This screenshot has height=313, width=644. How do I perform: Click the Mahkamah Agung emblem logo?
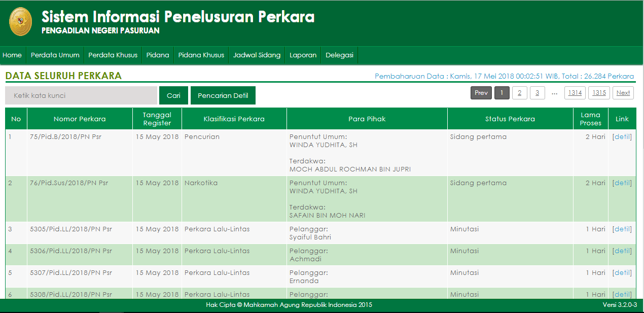(x=20, y=22)
